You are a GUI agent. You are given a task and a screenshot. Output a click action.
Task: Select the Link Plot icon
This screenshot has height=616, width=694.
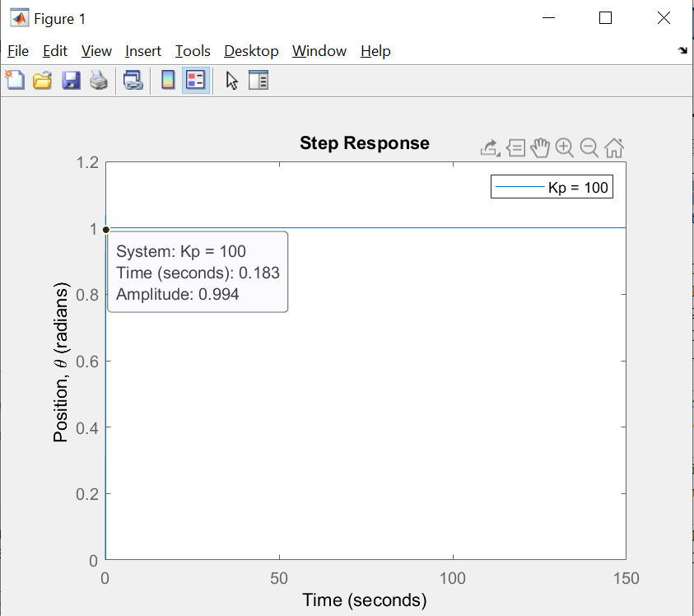point(133,80)
